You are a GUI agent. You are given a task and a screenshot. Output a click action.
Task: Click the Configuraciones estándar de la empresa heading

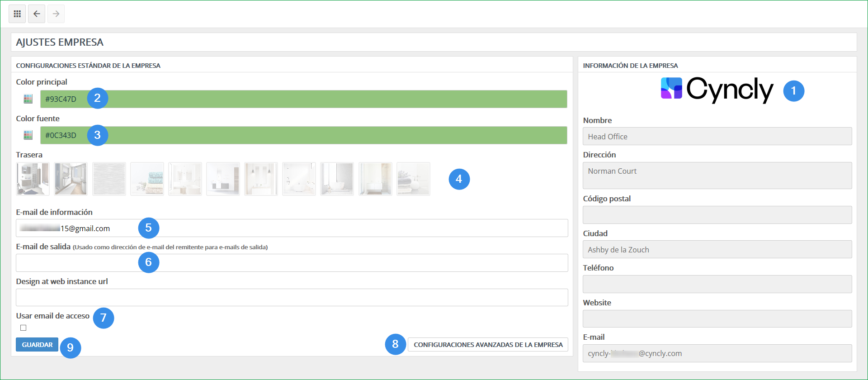88,66
